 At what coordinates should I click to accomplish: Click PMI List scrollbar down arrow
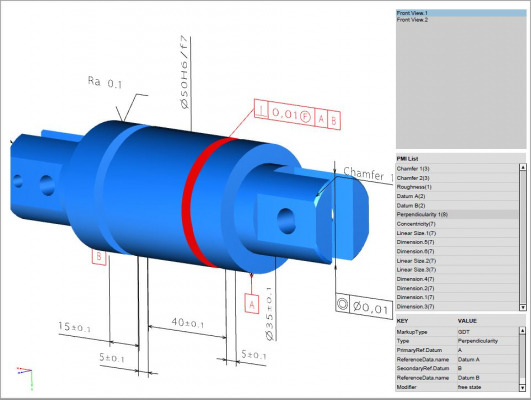523,308
